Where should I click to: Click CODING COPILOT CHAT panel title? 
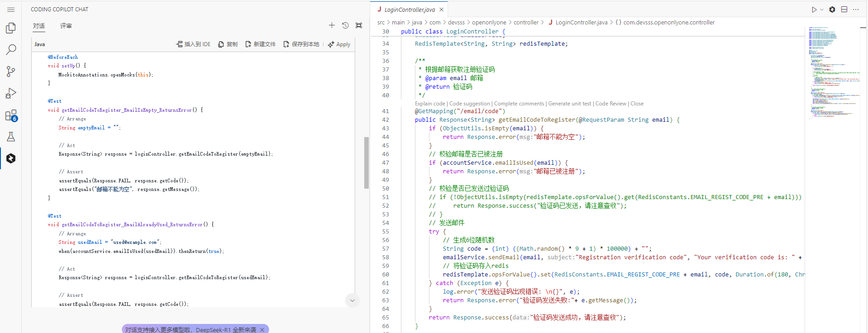[x=59, y=10]
